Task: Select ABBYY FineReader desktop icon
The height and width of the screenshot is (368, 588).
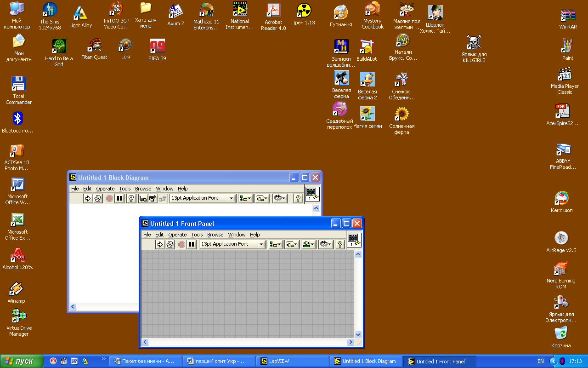Action: (x=563, y=156)
